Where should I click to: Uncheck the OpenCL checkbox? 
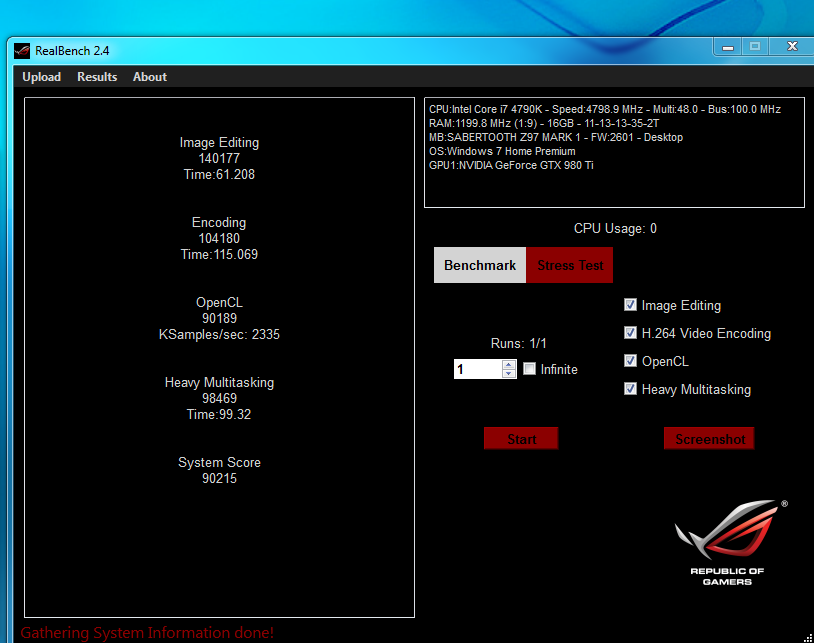coord(630,361)
